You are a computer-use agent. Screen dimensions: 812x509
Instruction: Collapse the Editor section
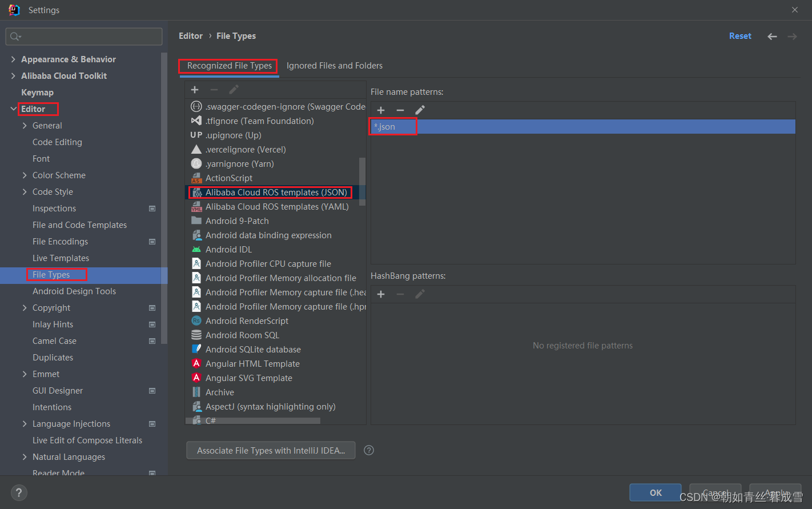(13, 109)
